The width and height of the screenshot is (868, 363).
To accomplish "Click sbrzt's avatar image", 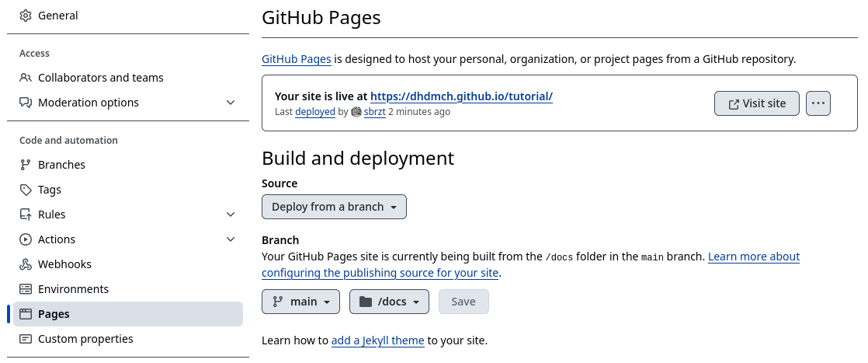I will [x=356, y=112].
